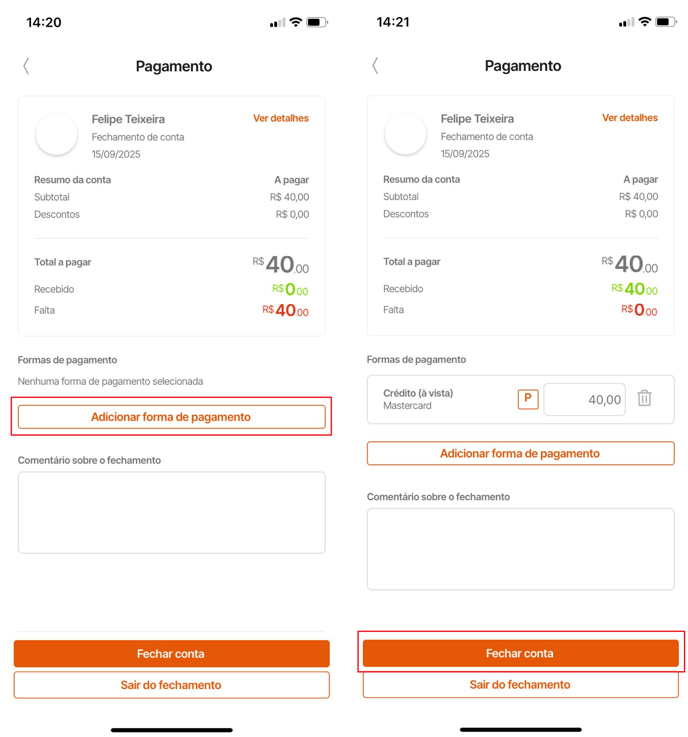Tap Wi-Fi icon in right status bar
The height and width of the screenshot is (737, 688).
pyautogui.click(x=645, y=22)
